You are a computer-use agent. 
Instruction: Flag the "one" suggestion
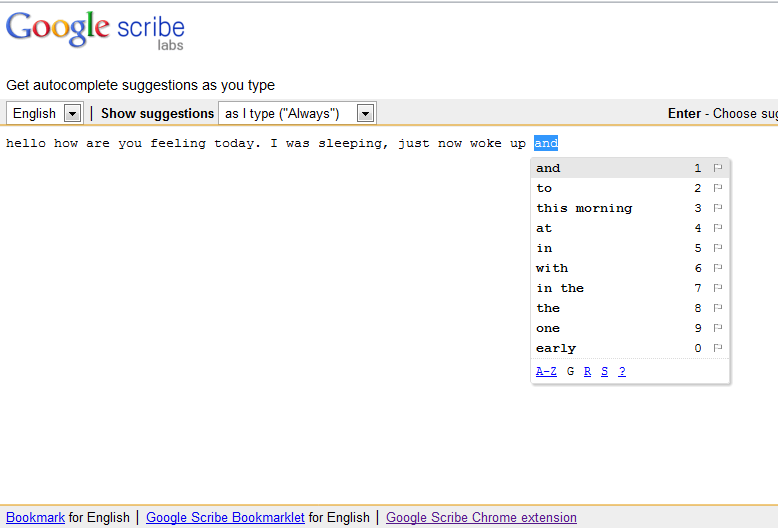click(717, 328)
